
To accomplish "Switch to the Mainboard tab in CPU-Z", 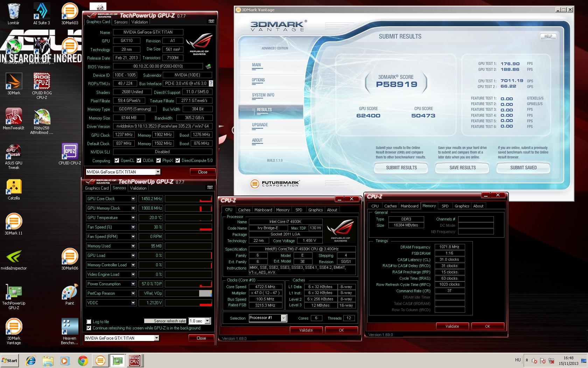I will [263, 210].
